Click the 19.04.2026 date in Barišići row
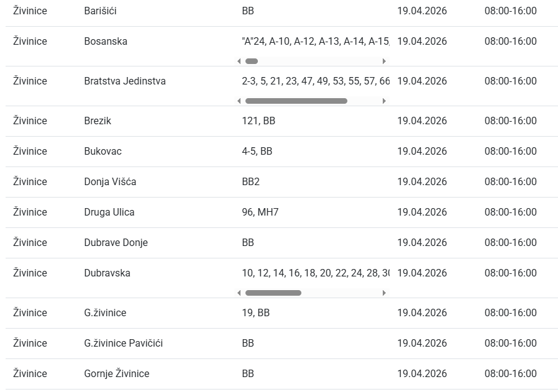The image size is (558, 392). [422, 11]
